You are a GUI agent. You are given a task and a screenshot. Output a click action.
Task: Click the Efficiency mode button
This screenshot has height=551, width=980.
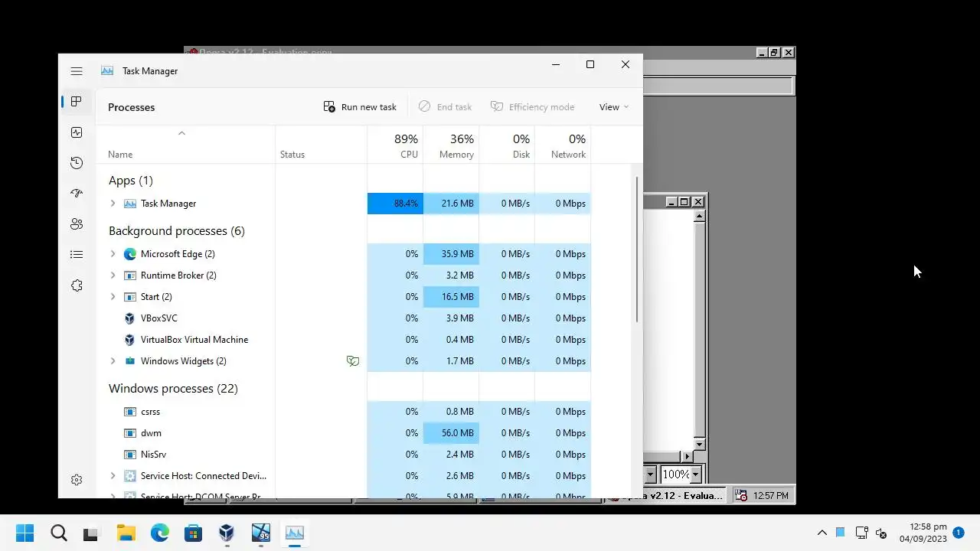533,107
